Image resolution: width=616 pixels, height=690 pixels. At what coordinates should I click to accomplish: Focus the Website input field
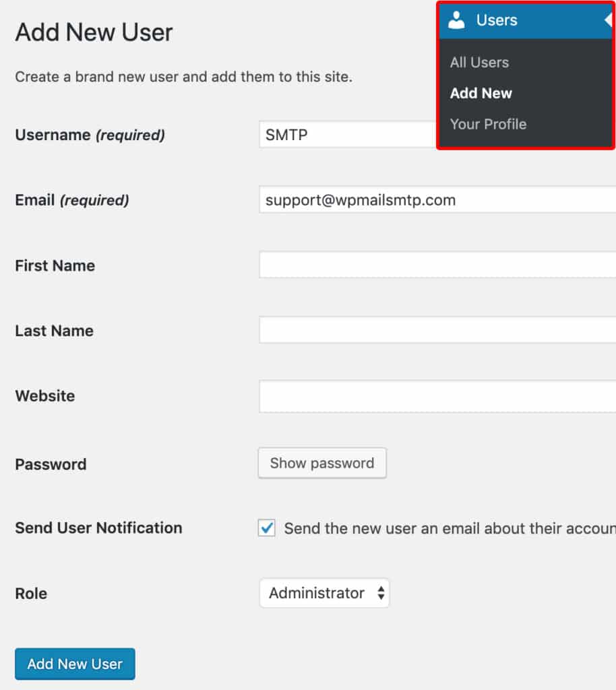(x=431, y=395)
